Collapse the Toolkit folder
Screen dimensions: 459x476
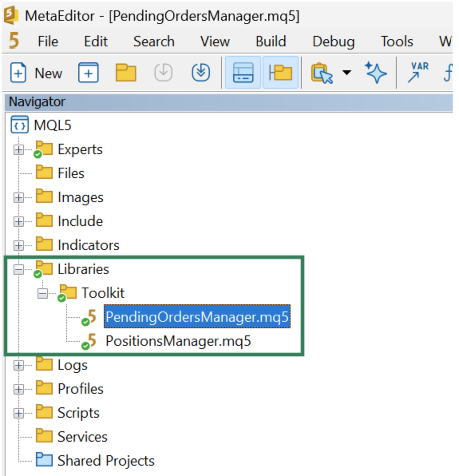click(42, 293)
